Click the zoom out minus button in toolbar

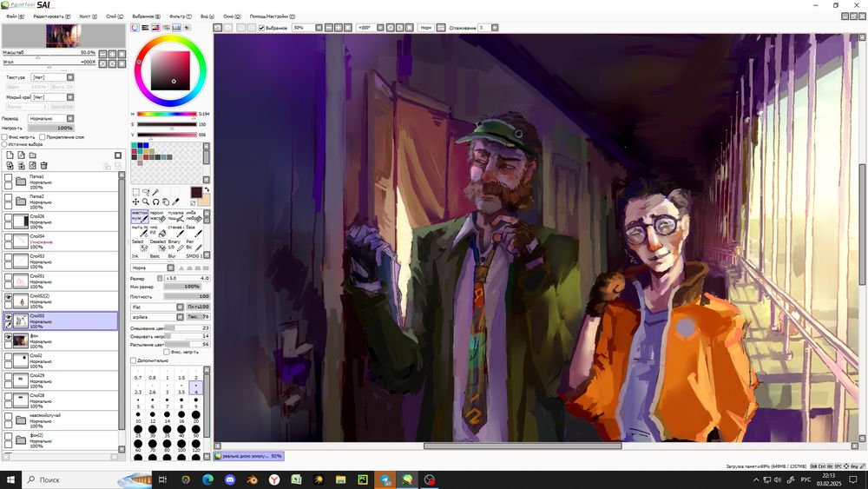pos(329,28)
